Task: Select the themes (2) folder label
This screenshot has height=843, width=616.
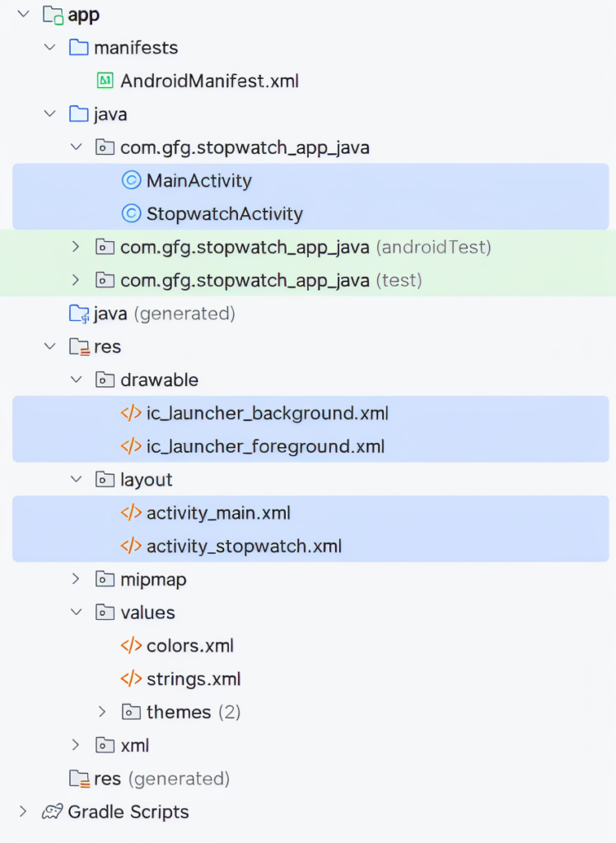Action: coord(194,712)
